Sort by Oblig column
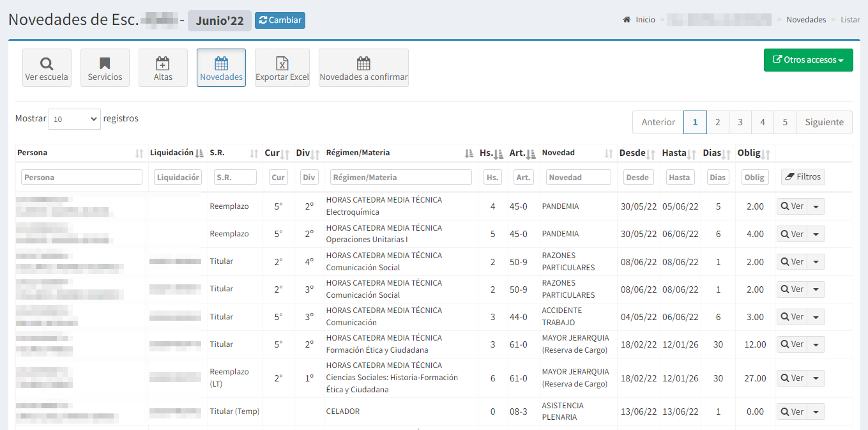 tap(754, 153)
